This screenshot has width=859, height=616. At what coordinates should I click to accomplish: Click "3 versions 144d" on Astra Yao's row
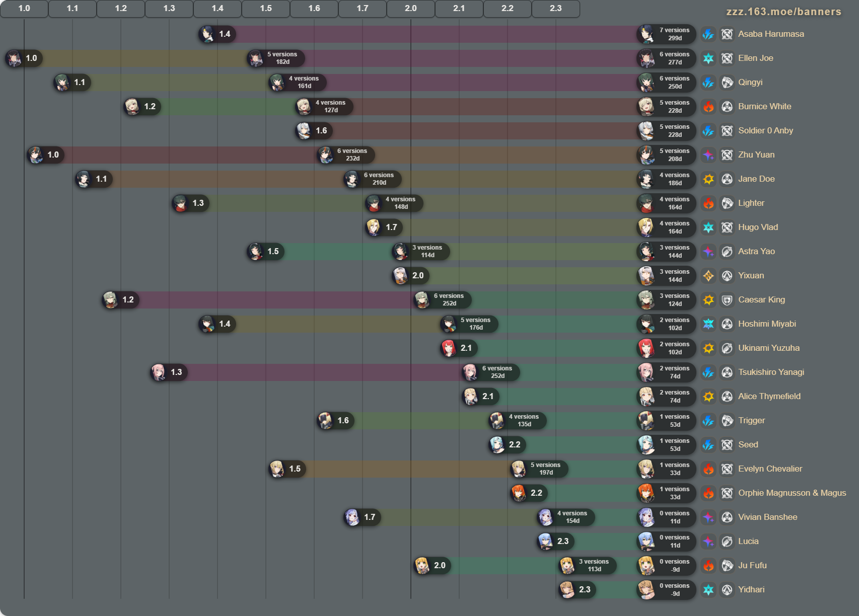666,252
